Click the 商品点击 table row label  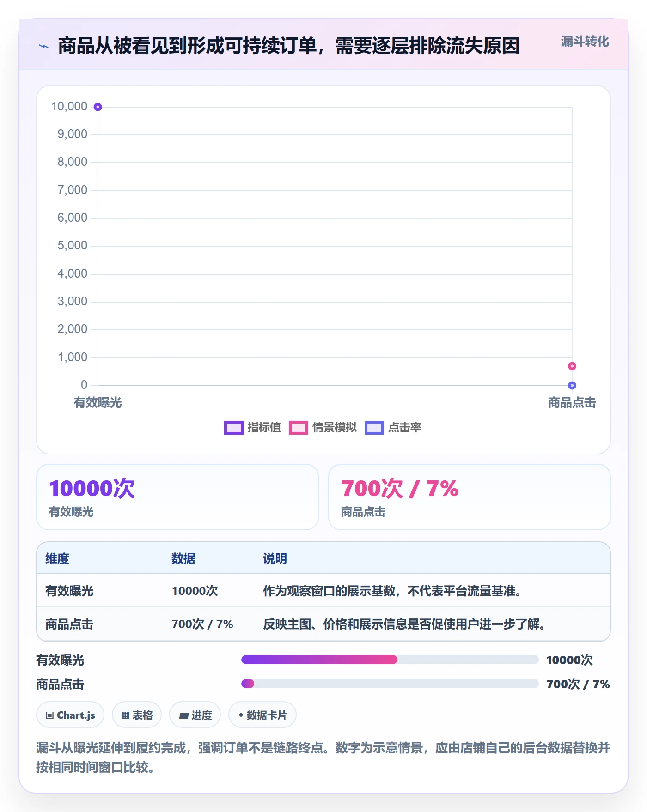(x=69, y=624)
